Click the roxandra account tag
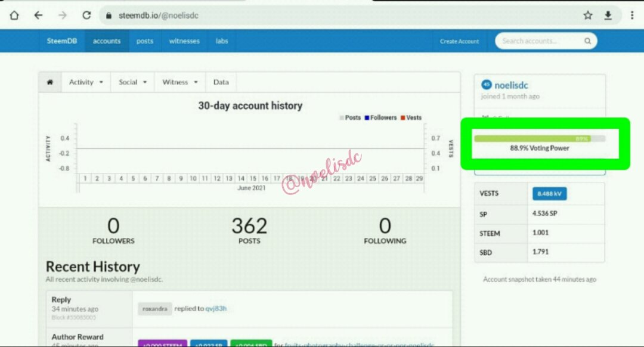This screenshot has height=347, width=644. coord(155,309)
